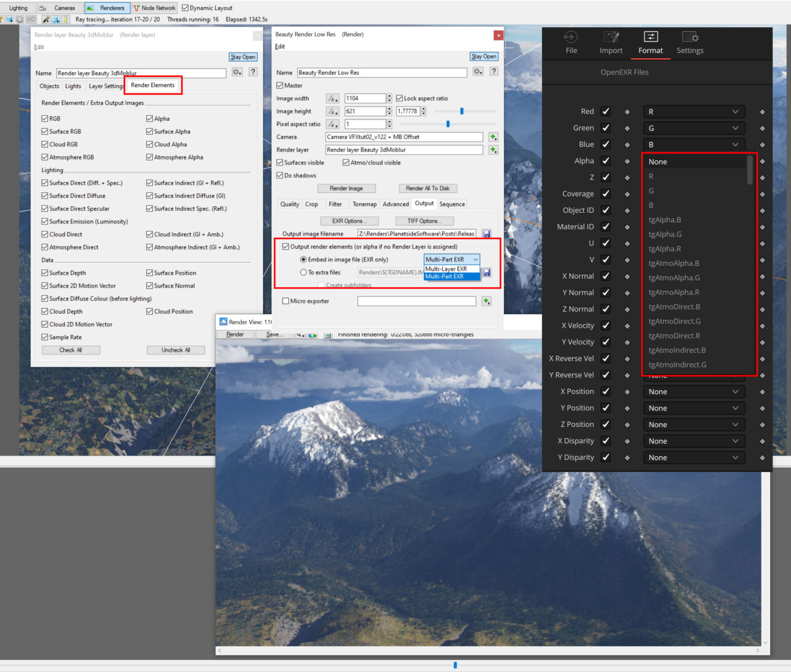The height and width of the screenshot is (672, 791).
Task: Open the Settings icon in export panel
Action: pyautogui.click(x=690, y=37)
